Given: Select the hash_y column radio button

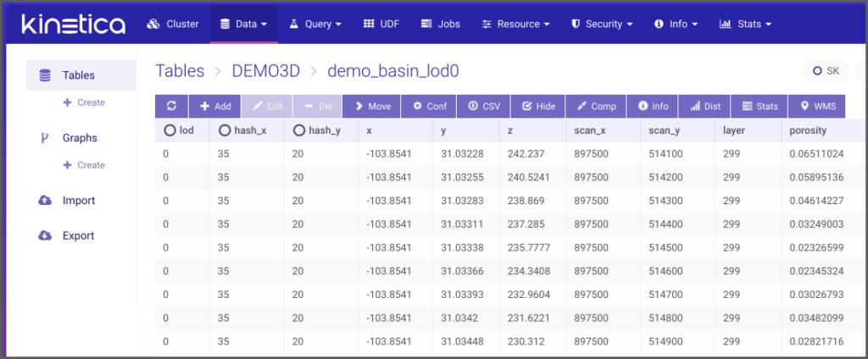Looking at the screenshot, I should click(299, 130).
